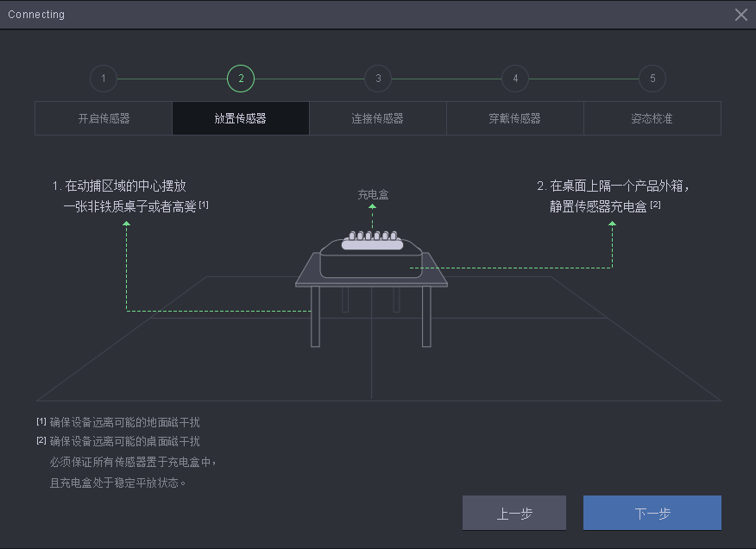This screenshot has width=756, height=549.
Task: Close the Connecting dialog
Action: click(x=740, y=15)
